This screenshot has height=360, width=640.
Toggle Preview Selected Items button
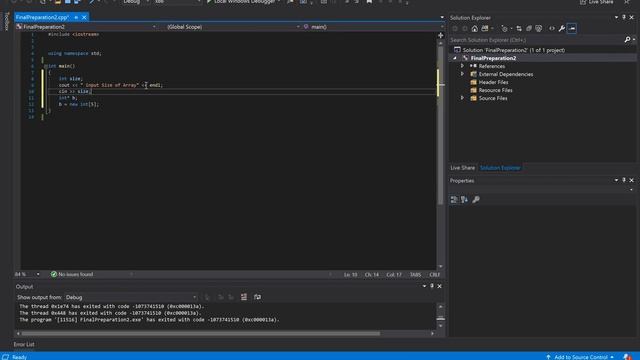(x=571, y=29)
